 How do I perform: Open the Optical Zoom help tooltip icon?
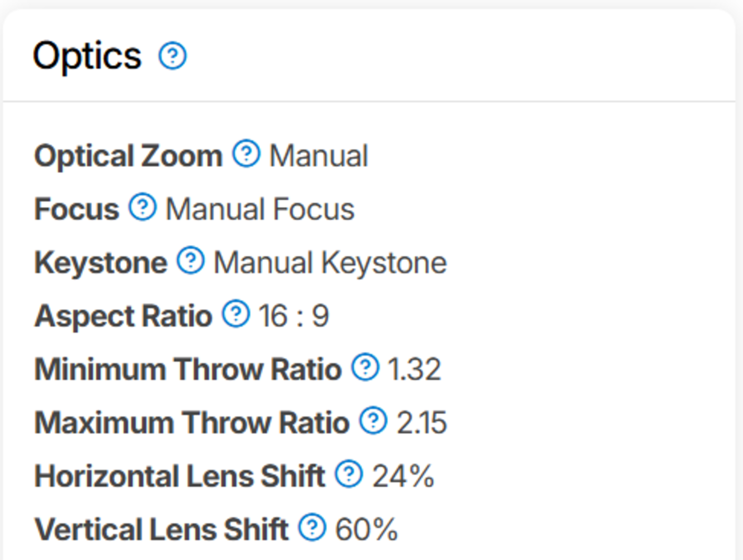[246, 153]
